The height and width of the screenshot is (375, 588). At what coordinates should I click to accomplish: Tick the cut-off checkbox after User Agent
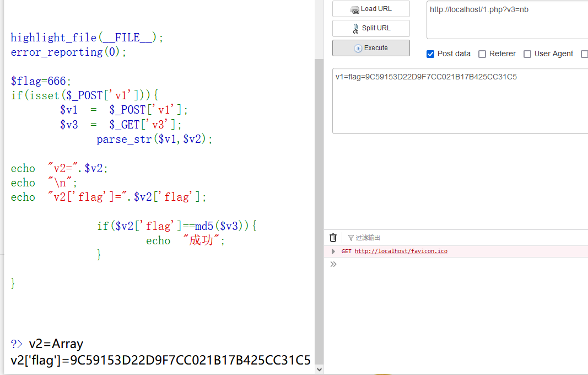click(x=584, y=54)
